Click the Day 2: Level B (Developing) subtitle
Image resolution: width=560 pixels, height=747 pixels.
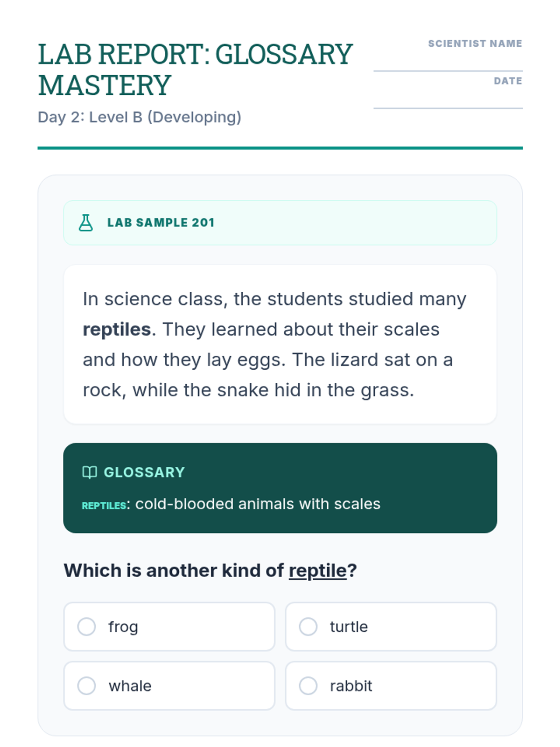pyautogui.click(x=140, y=117)
